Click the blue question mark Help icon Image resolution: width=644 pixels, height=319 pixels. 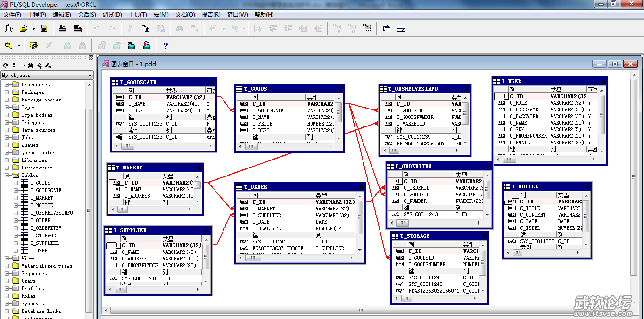click(x=165, y=45)
